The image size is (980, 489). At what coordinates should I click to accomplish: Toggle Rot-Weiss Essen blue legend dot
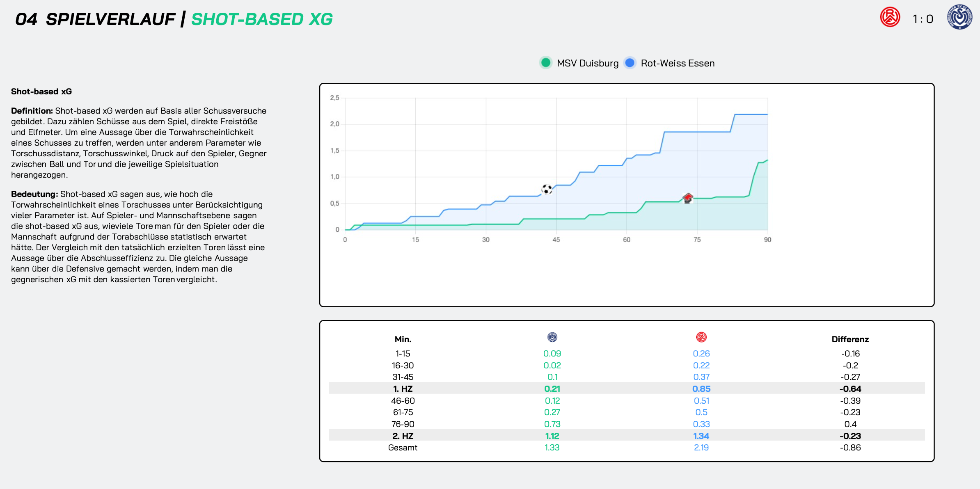pos(630,63)
